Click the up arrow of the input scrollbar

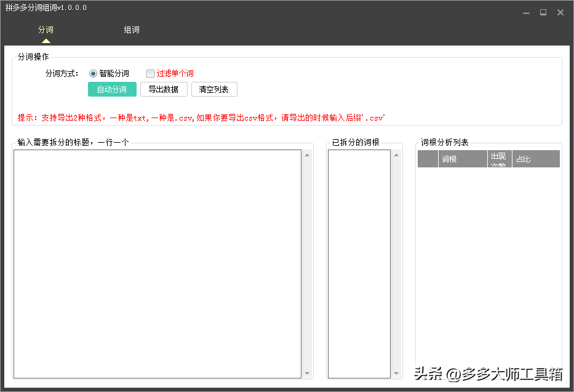click(x=307, y=156)
